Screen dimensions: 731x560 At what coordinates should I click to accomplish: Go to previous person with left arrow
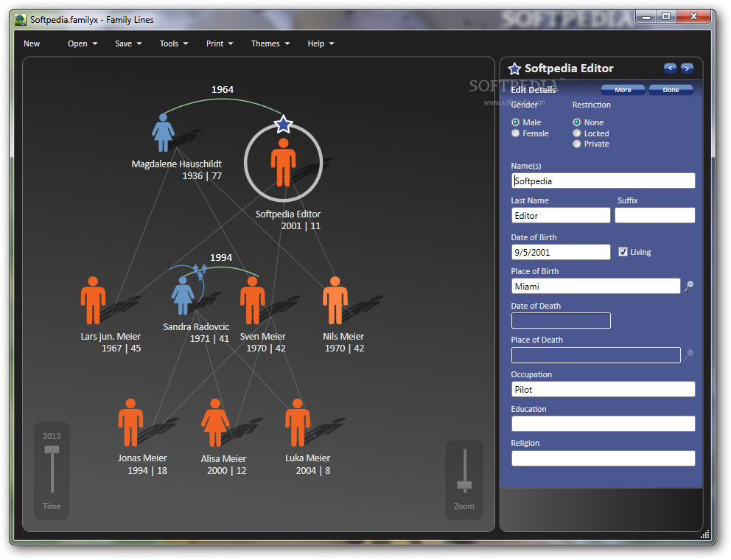point(670,68)
